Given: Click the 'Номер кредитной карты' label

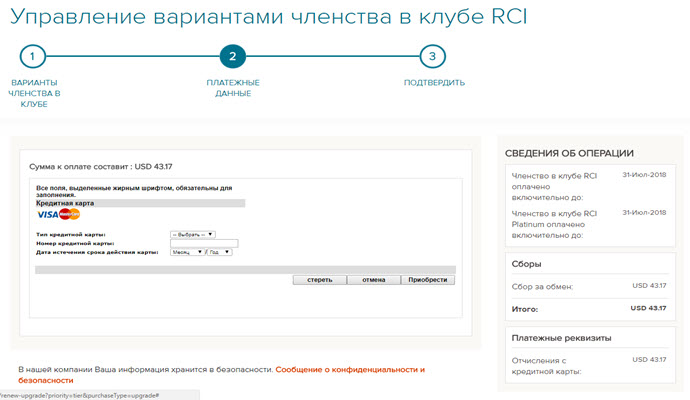Looking at the screenshot, I should click(x=75, y=243).
